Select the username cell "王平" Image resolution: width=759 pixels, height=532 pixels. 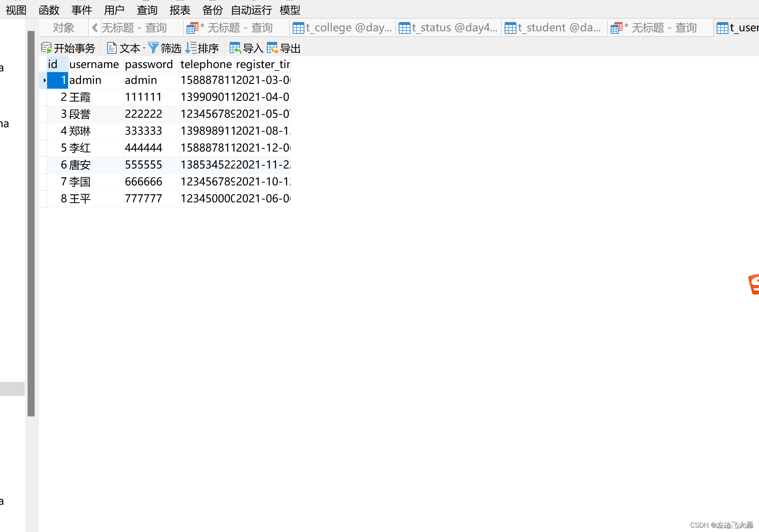[96, 199]
